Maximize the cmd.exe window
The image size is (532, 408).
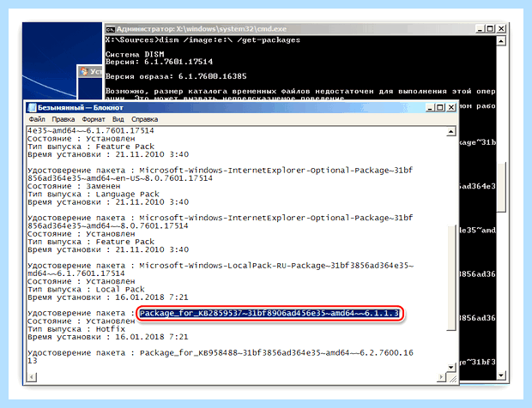(490, 29)
